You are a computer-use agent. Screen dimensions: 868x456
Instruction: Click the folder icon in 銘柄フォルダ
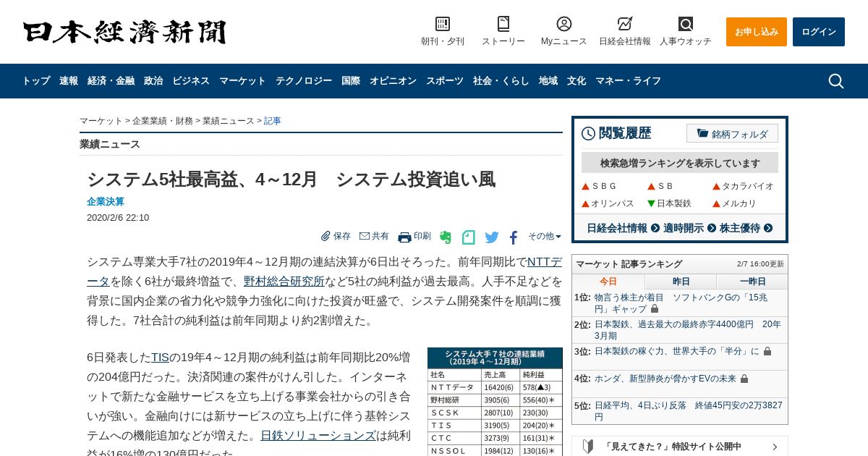pos(702,133)
